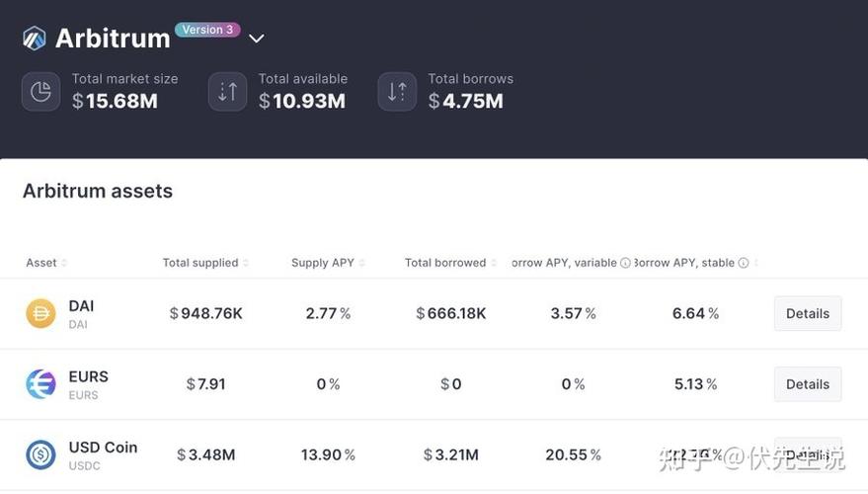This screenshot has height=494, width=868.
Task: Click the Total borrows arrows icon
Action: [x=397, y=91]
